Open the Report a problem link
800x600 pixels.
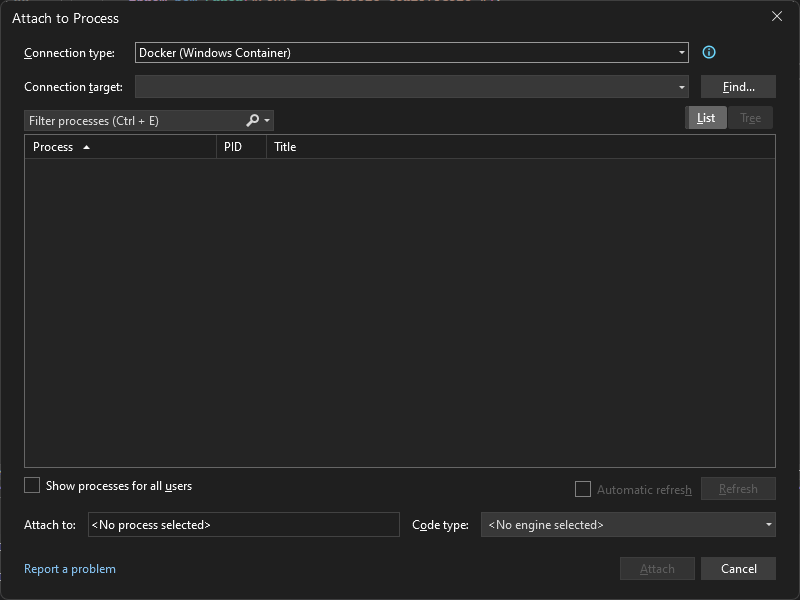click(70, 568)
